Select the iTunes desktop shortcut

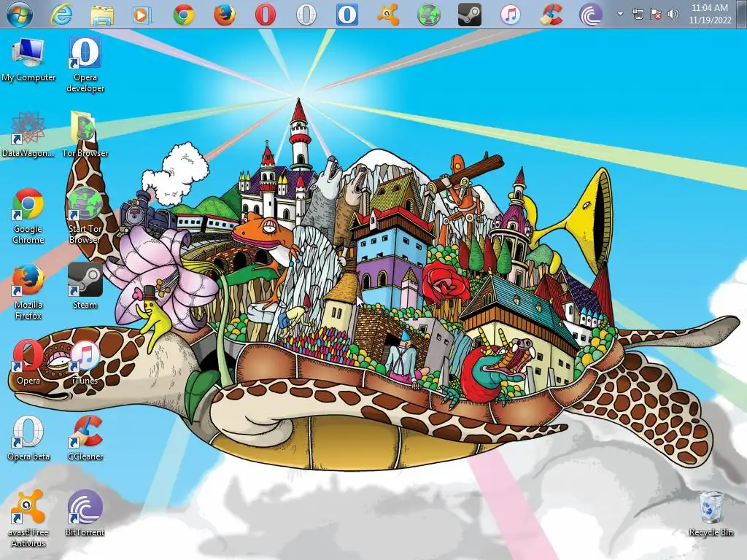[85, 362]
